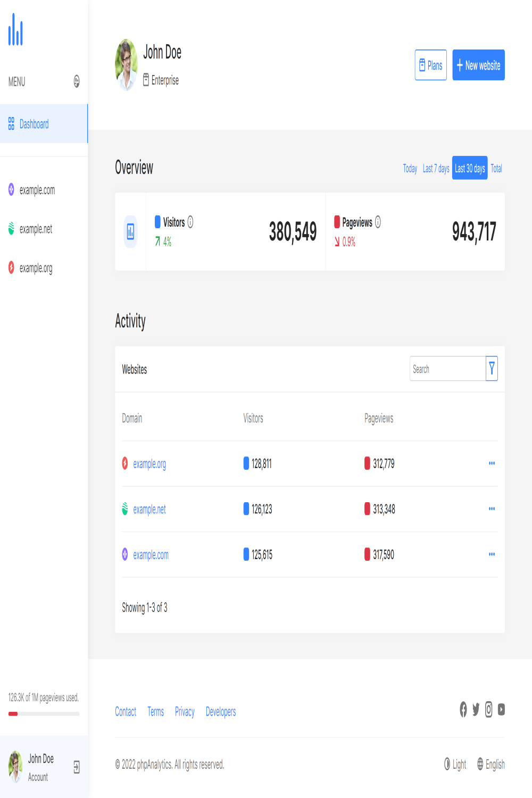Open example.net in the sidebar
532x798 pixels.
coord(44,229)
